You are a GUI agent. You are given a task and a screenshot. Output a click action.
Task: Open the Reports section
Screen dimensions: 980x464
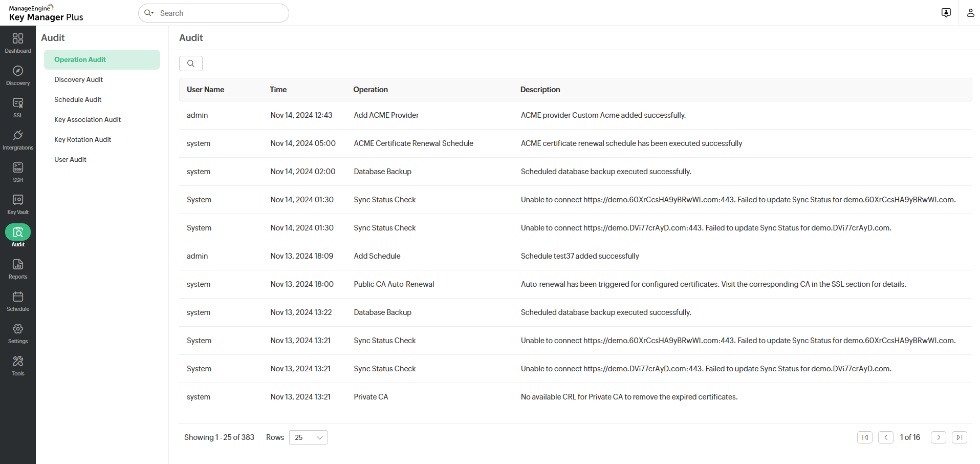click(x=18, y=269)
